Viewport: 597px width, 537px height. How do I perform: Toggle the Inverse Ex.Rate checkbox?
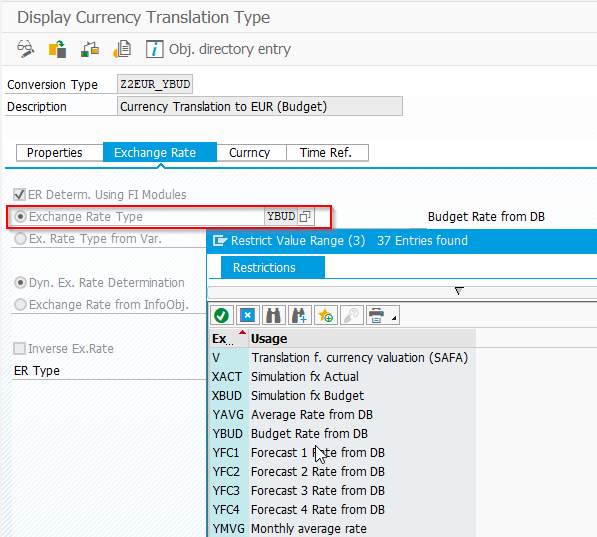tap(19, 348)
